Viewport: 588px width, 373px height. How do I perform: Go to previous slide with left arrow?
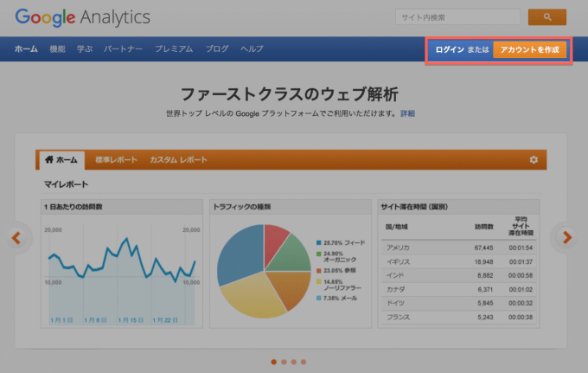click(x=16, y=237)
